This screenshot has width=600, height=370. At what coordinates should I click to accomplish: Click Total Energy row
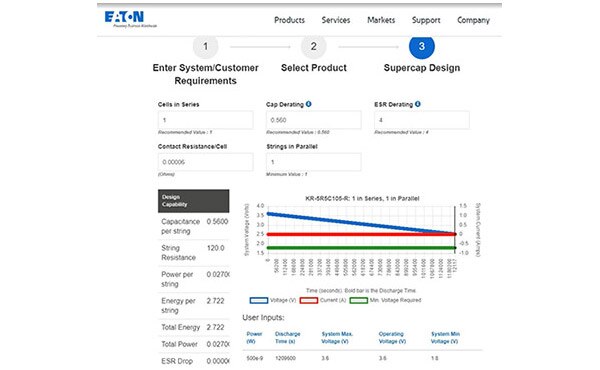tap(194, 328)
